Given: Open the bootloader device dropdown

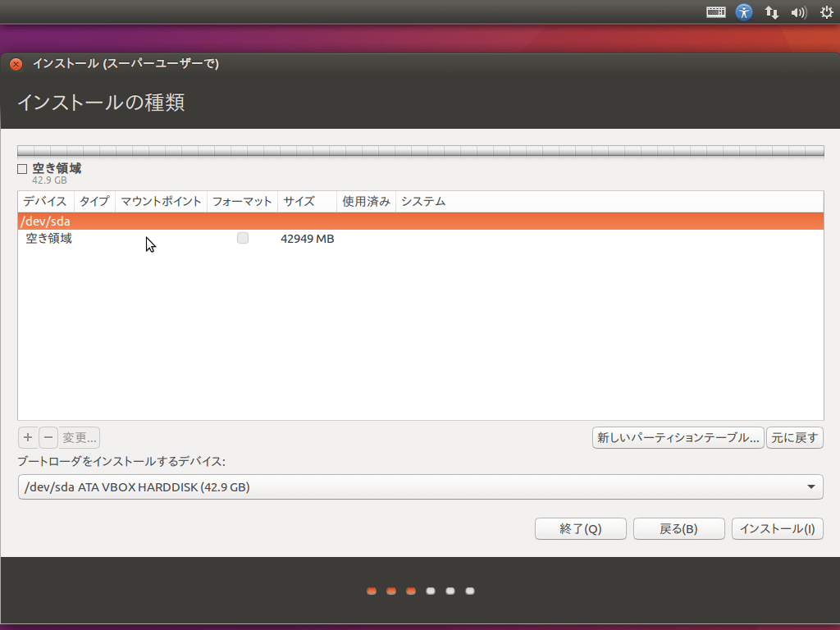Looking at the screenshot, I should [420, 487].
